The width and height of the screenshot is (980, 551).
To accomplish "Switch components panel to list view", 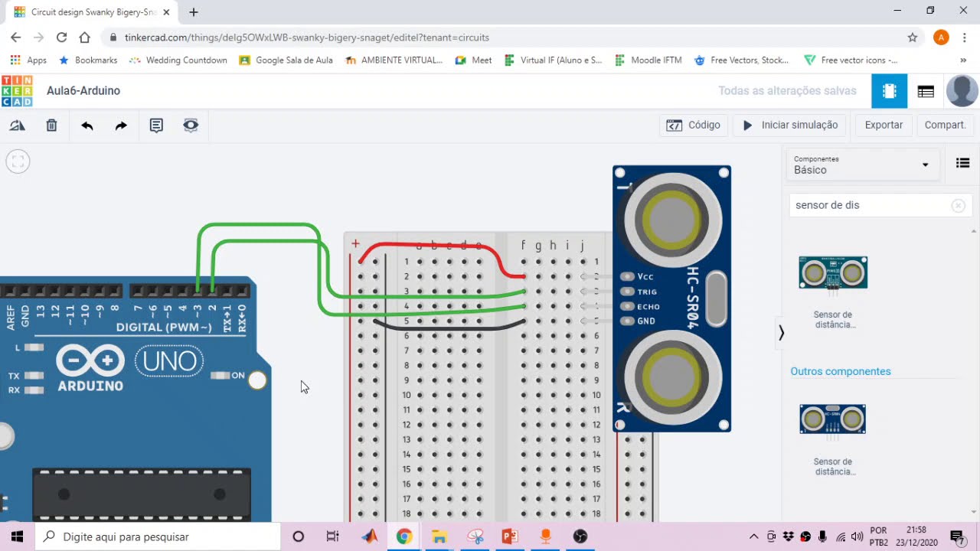I will pyautogui.click(x=963, y=163).
